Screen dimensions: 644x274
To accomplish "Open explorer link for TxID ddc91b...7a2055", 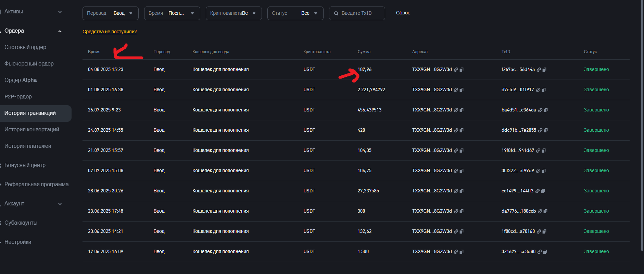I will tap(540, 130).
